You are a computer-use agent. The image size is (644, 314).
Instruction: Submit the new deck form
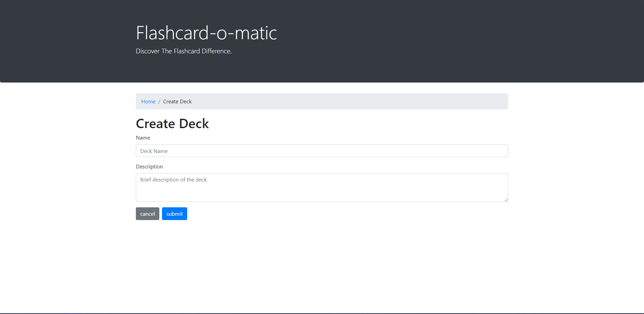[x=174, y=214]
